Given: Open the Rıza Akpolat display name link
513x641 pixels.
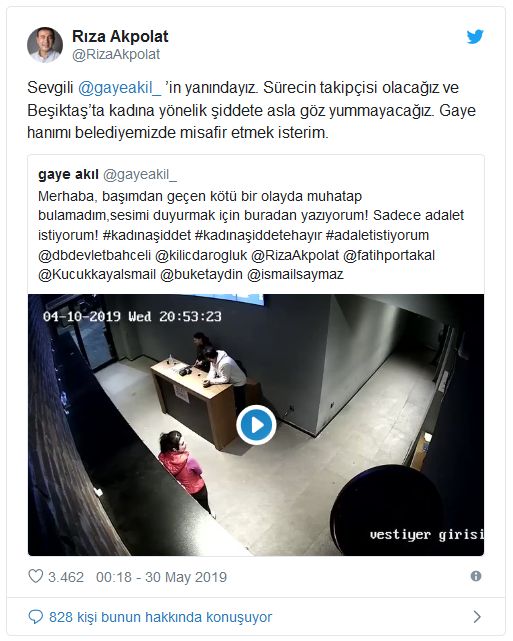Looking at the screenshot, I should click(x=120, y=36).
